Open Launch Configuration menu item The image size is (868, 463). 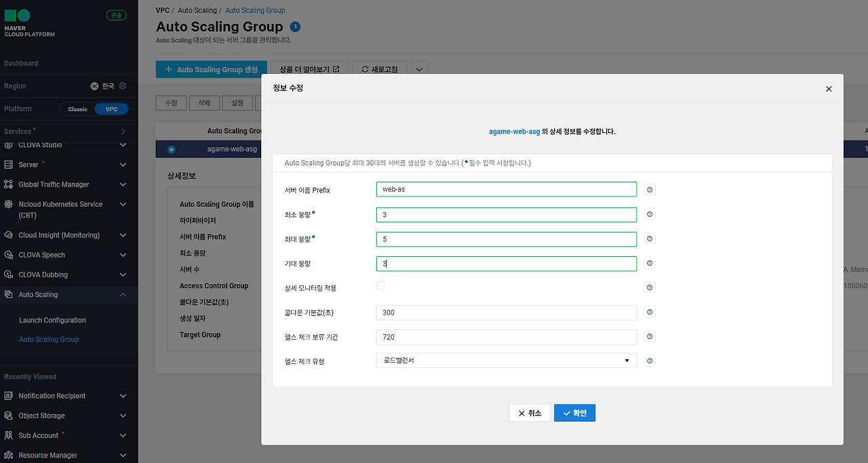(x=52, y=320)
